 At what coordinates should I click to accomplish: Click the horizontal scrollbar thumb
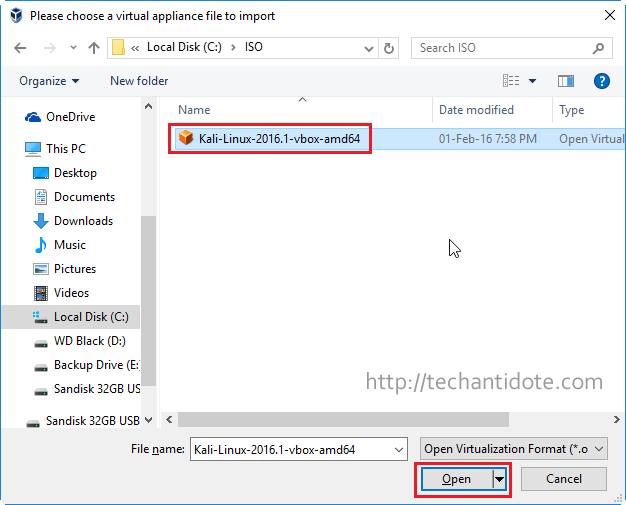tap(343, 420)
